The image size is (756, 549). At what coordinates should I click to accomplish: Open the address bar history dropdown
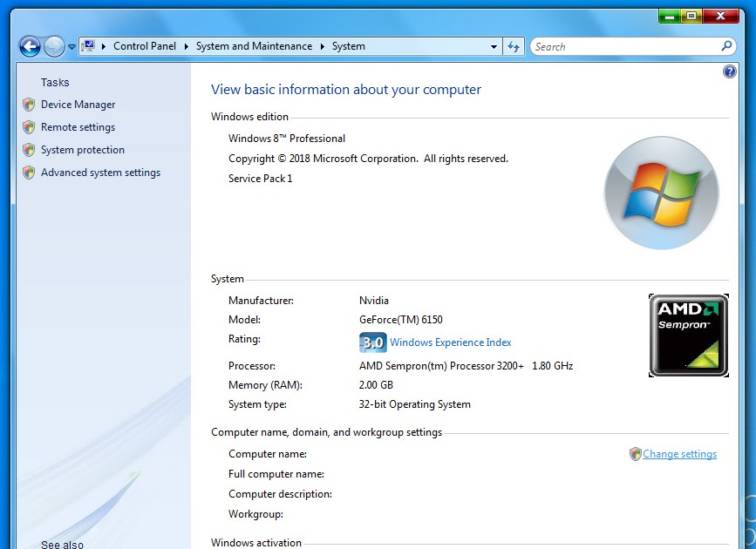point(494,47)
